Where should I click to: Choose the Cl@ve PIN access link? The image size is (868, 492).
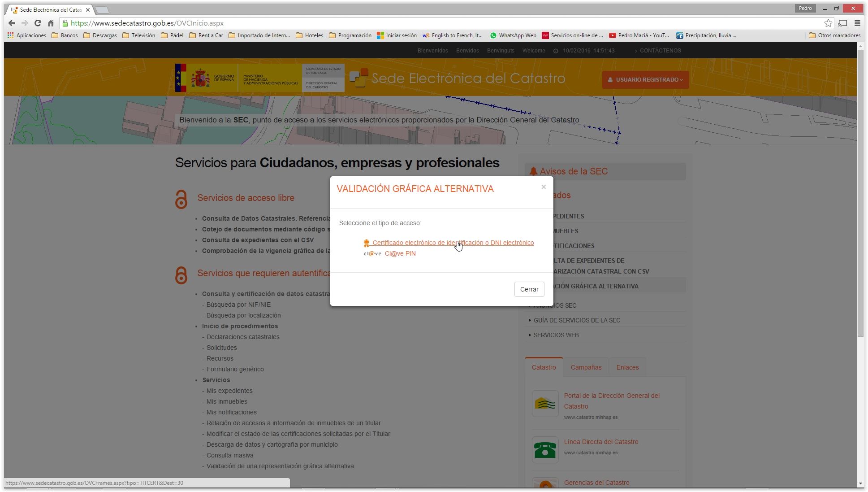[400, 253]
